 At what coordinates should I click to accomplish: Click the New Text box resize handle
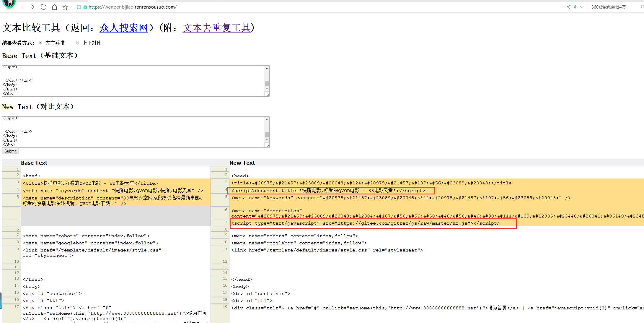pos(268,145)
